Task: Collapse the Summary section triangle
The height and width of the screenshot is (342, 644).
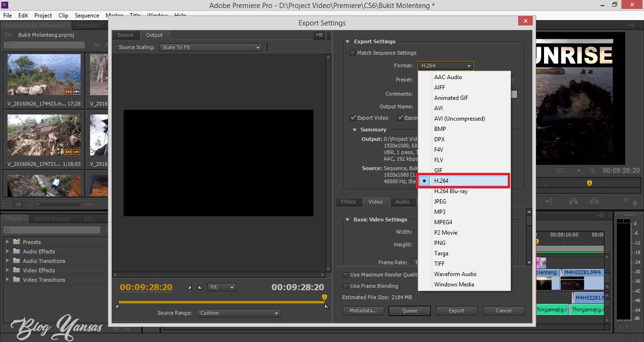Action: [x=355, y=130]
